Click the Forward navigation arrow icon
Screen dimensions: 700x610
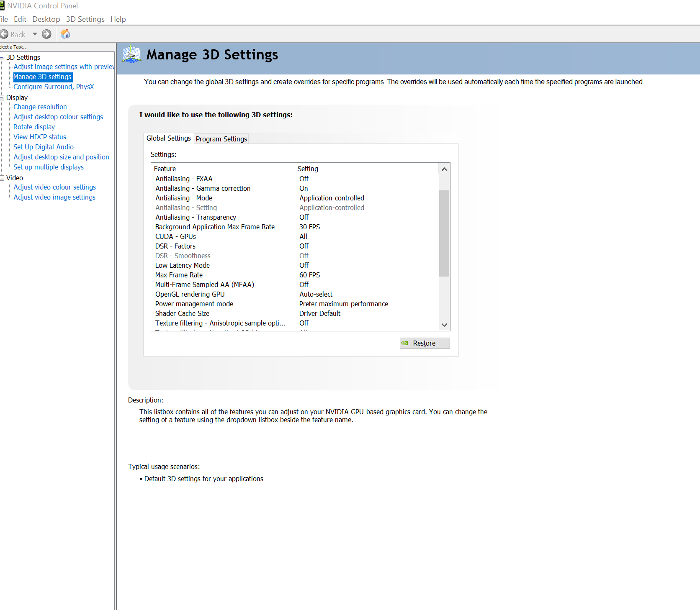pos(46,34)
